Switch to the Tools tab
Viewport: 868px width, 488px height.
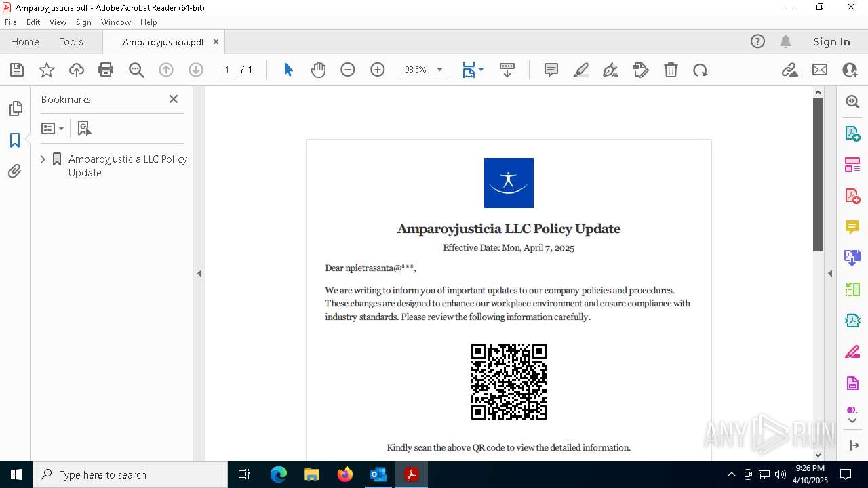click(x=71, y=42)
